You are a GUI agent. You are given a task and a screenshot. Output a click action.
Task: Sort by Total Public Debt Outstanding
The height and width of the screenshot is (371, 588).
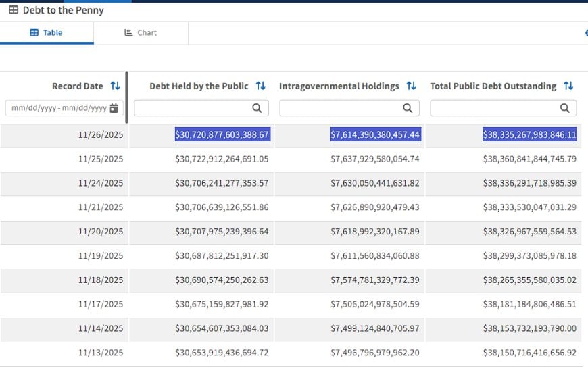[x=568, y=86]
